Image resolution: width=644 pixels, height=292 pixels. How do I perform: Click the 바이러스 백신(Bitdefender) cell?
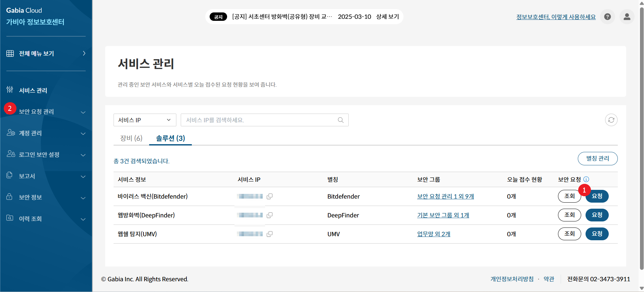pos(153,196)
